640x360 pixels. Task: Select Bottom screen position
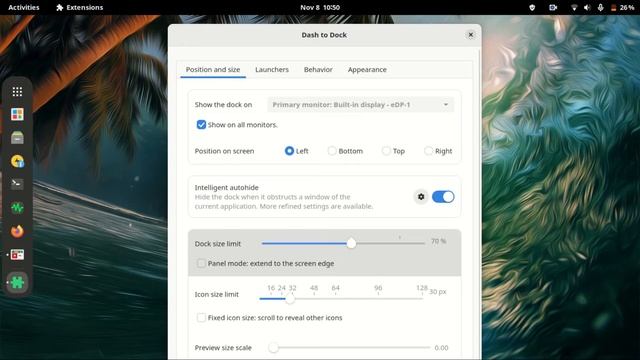332,151
